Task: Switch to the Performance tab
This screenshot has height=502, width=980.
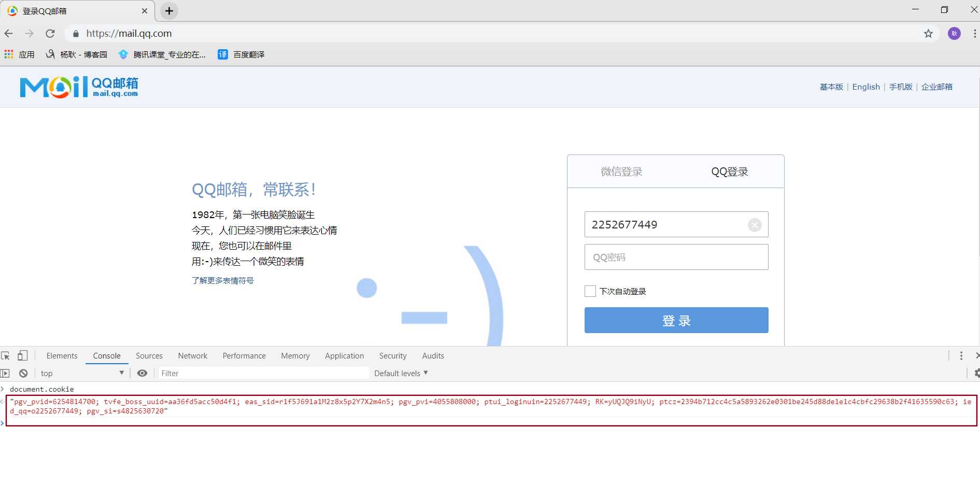Action: click(x=244, y=356)
